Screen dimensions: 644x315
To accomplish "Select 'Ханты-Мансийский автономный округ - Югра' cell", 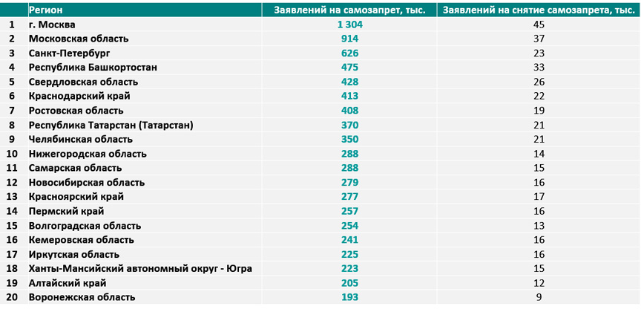I will point(139,268).
